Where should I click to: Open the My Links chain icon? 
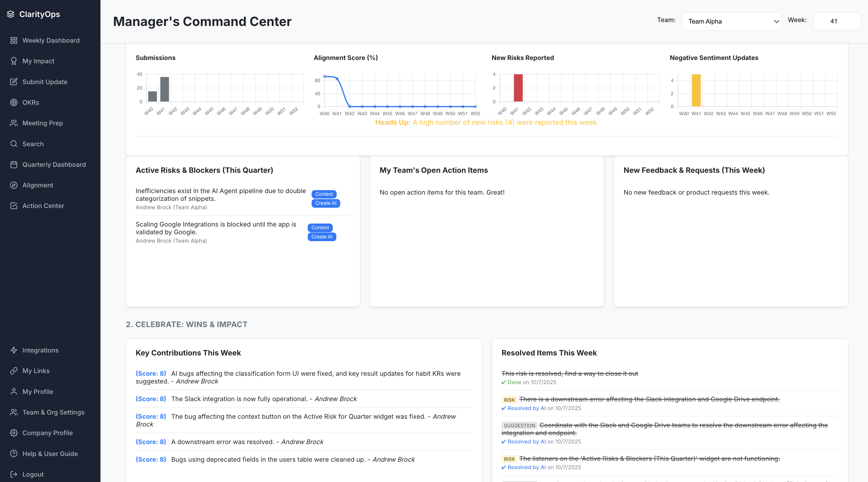point(14,371)
